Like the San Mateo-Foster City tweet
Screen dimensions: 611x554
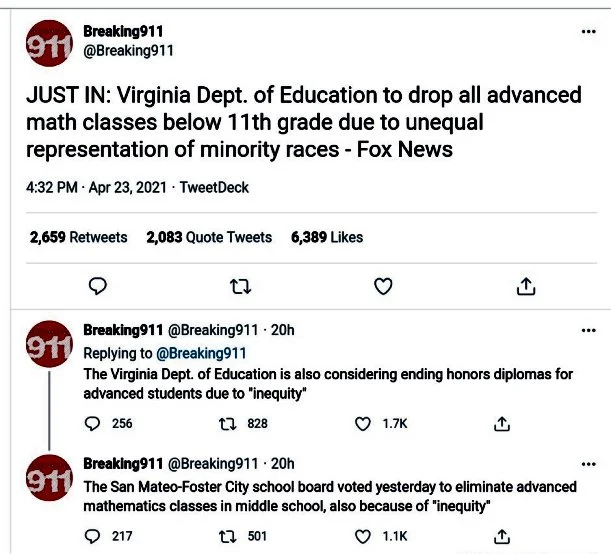[x=364, y=536]
